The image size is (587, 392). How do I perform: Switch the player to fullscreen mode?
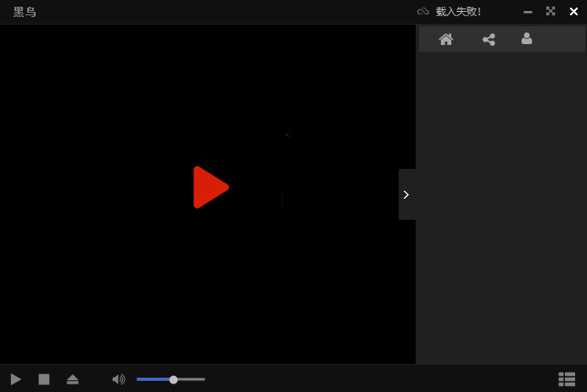coord(551,11)
